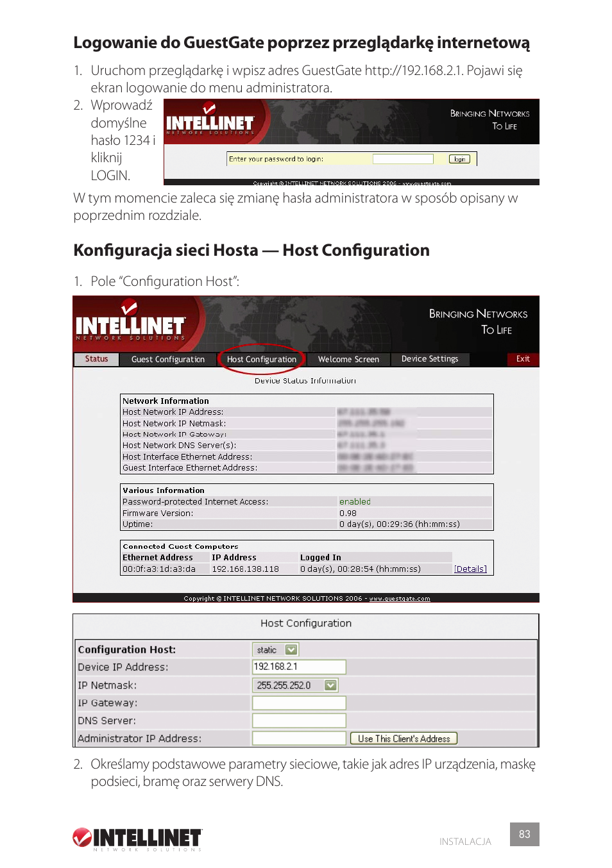Image resolution: width=612 pixels, height=868 pixels.
Task: Select guest IP address 192.168.138.118
Action: (245, 569)
